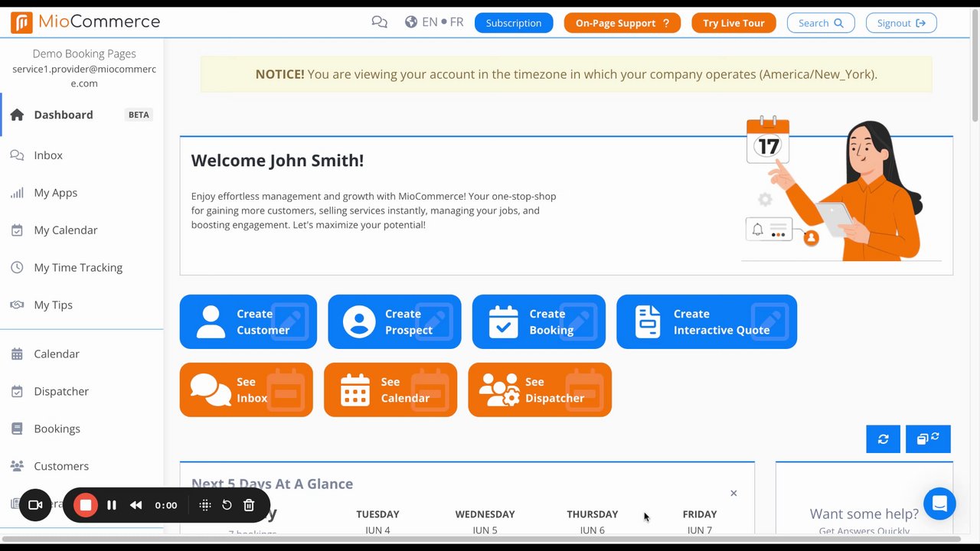Click the 'Next 5 Days At A Glance' title

(x=272, y=484)
